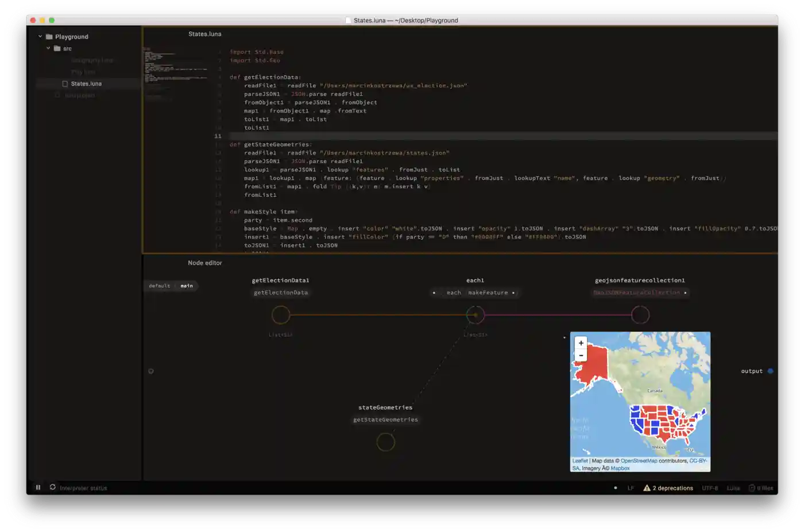This screenshot has width=804, height=532.
Task: Open the Leaflet link in map attribution
Action: [579, 461]
